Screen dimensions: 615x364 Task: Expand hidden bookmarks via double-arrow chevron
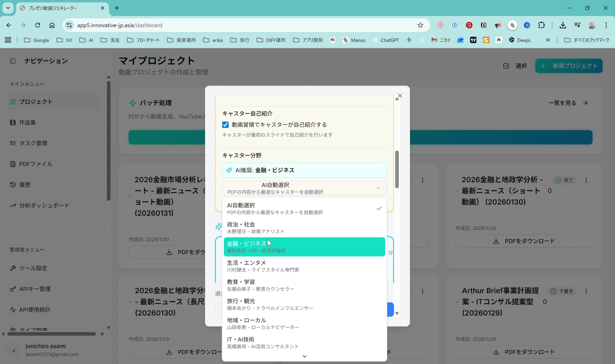click(x=548, y=40)
